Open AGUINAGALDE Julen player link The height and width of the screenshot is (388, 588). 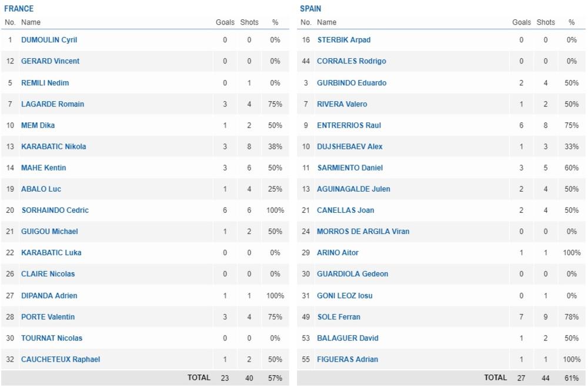click(353, 189)
